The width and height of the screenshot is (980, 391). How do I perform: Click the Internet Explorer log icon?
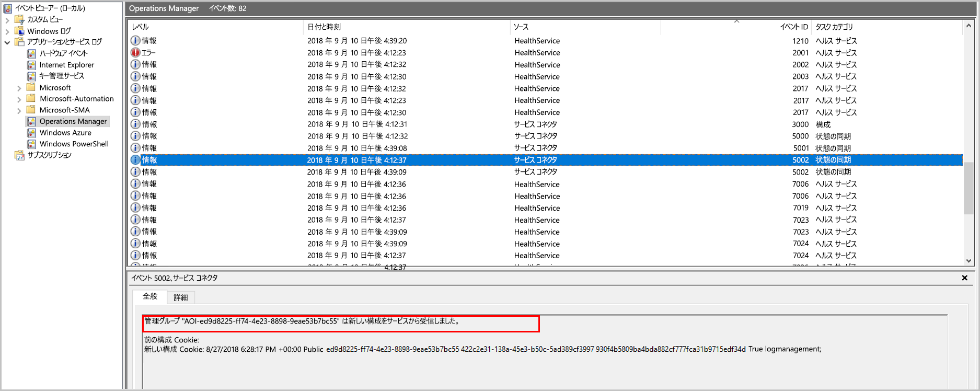pos(31,65)
